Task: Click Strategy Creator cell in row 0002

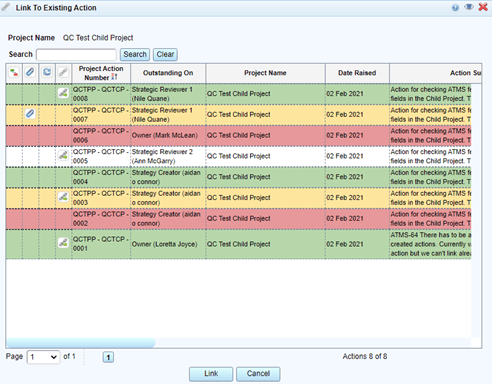Action: coord(168,219)
